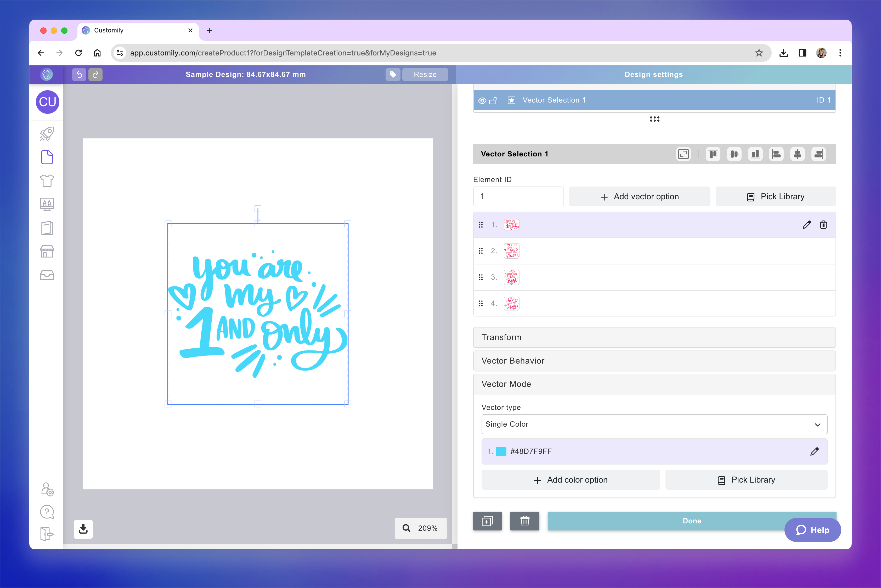Toggle visibility eye of Vector Selection 1
Image resolution: width=881 pixels, height=588 pixels.
[482, 100]
